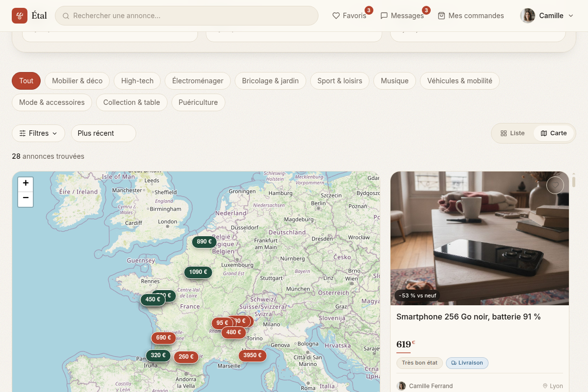Select the Tout category chip

click(x=26, y=81)
